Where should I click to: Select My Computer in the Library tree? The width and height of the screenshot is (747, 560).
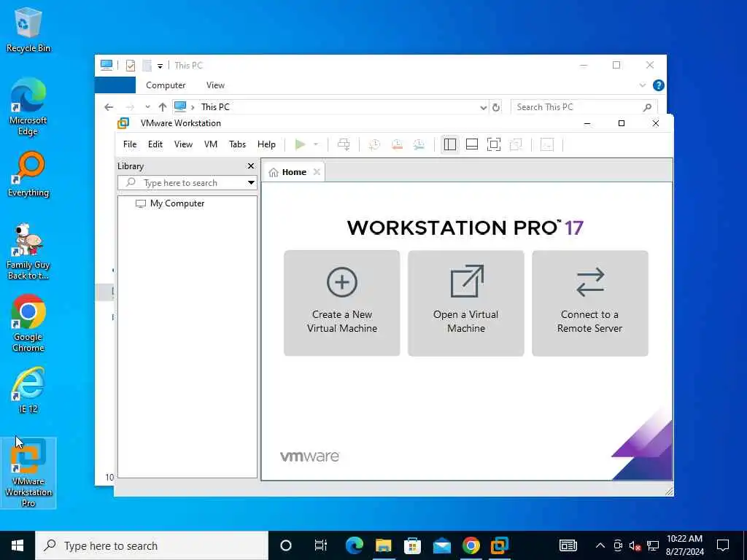(x=170, y=203)
